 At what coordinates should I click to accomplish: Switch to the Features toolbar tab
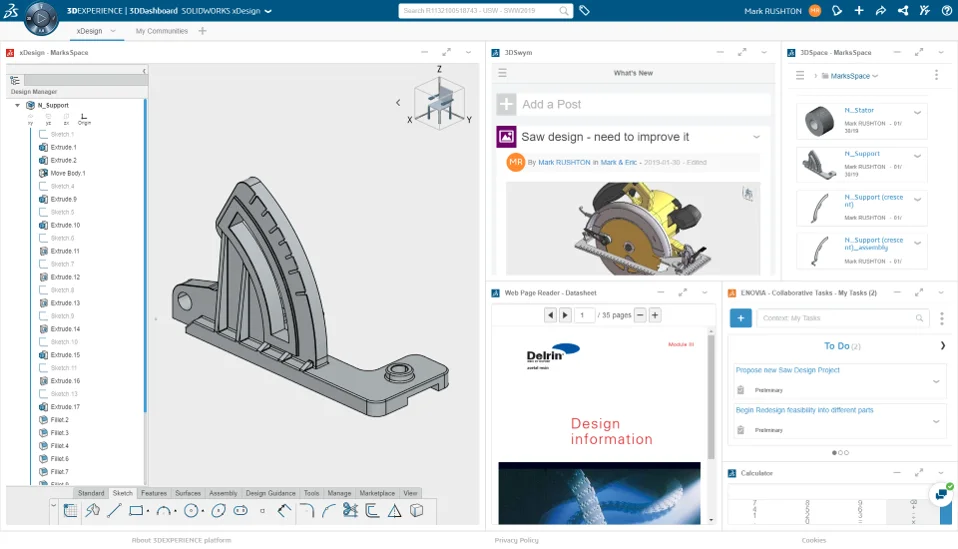click(x=154, y=493)
